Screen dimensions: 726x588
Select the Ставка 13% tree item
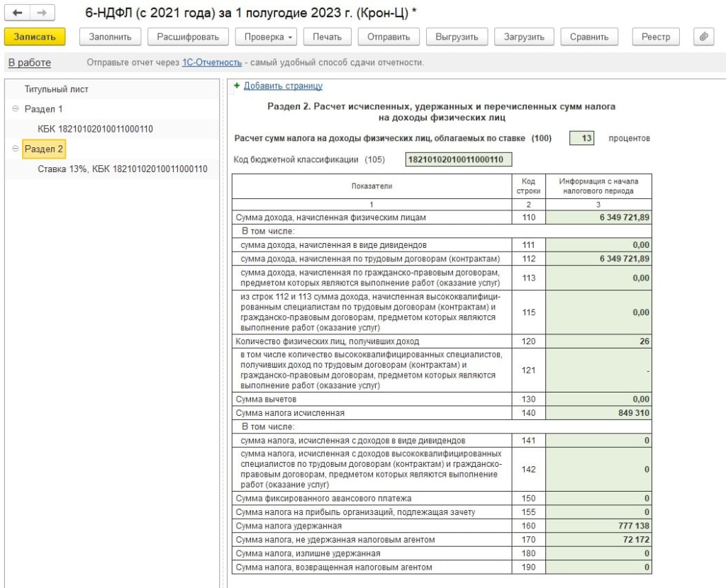pos(122,169)
